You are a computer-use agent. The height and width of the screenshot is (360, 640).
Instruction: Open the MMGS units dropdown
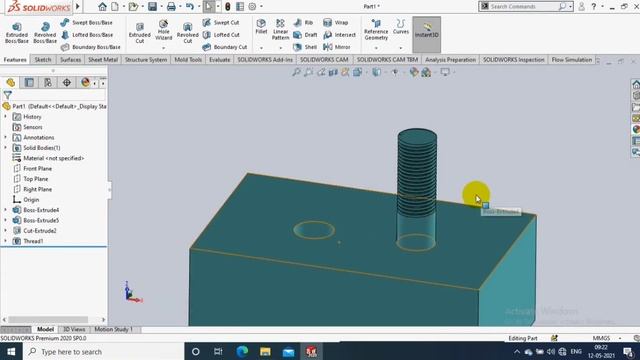coord(620,338)
